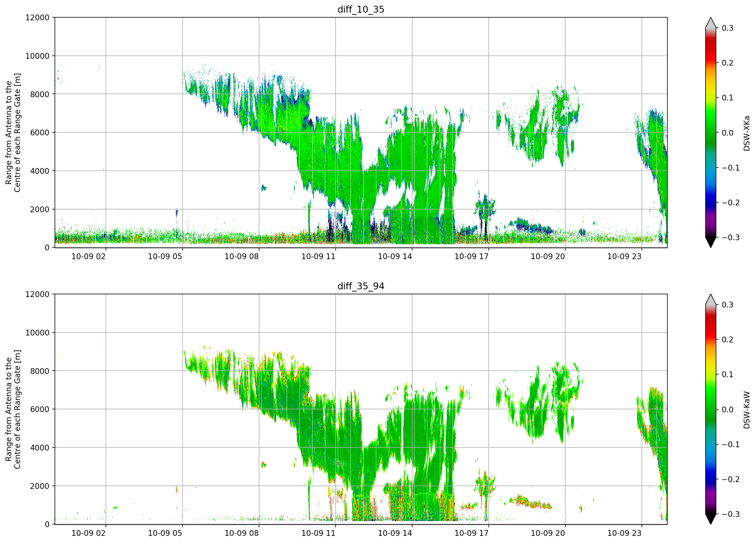The width and height of the screenshot is (756, 543).
Task: Click the 8000 y-axis label of diff_10_35
Action: click(x=40, y=94)
